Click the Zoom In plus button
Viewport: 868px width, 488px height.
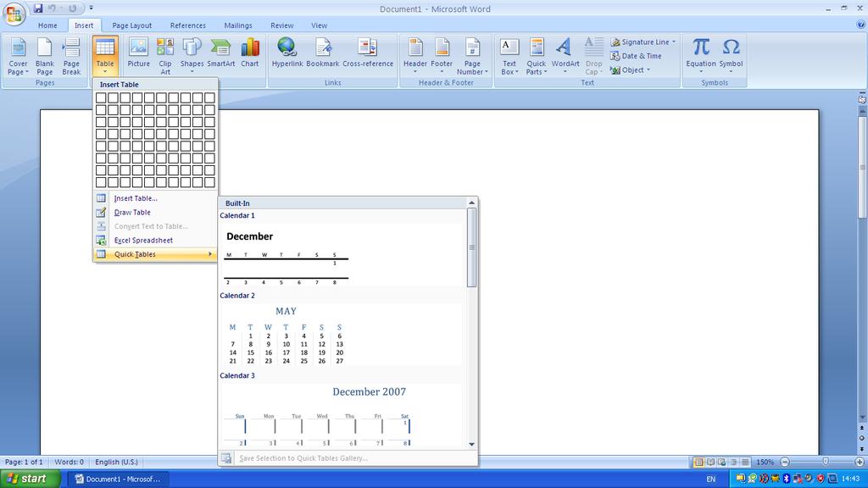(860, 462)
